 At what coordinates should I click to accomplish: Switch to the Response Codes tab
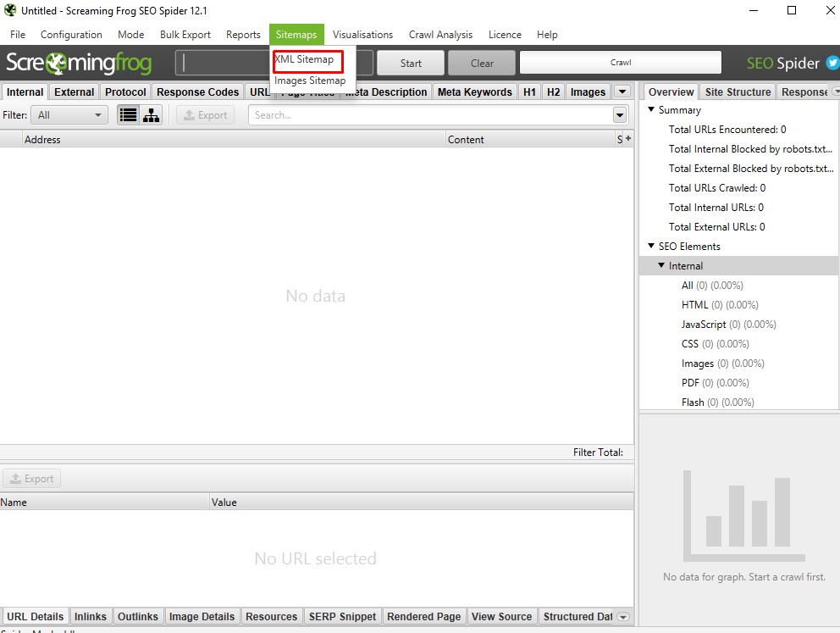[197, 92]
